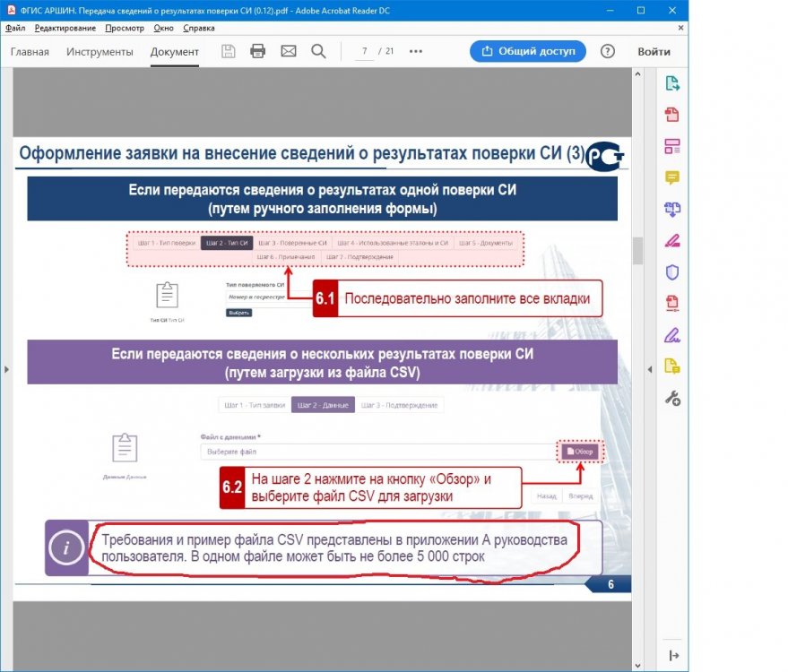Open the Export PDF tool in sidebar

(671, 84)
